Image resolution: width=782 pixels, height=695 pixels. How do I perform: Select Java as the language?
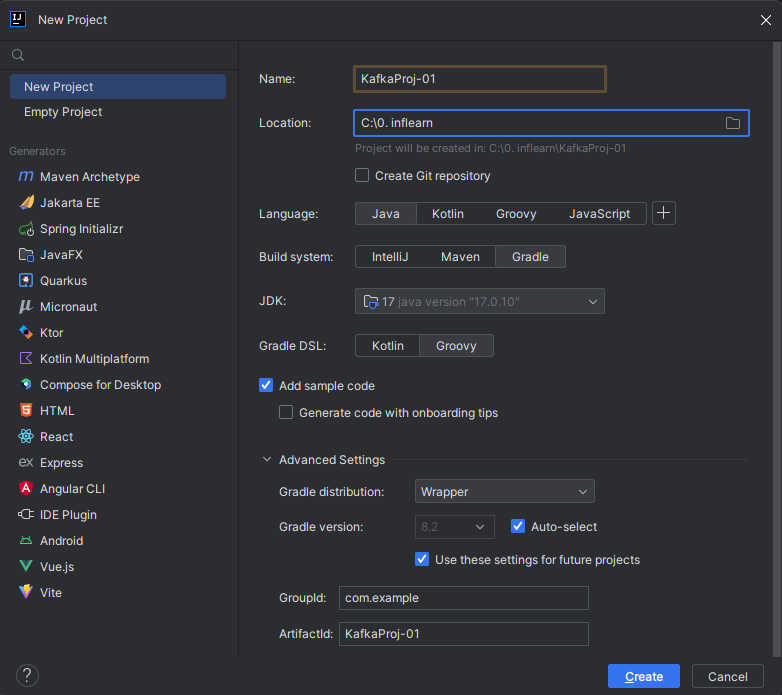click(386, 213)
